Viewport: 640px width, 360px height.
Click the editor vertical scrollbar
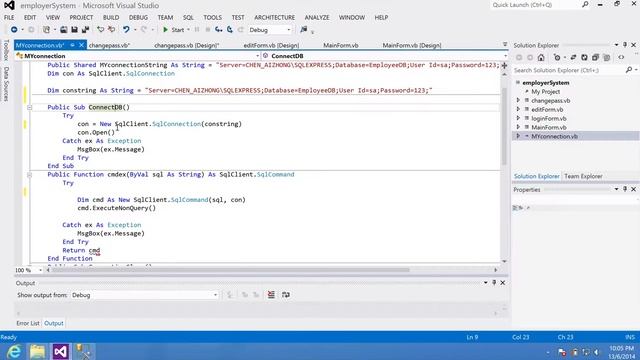point(504,127)
